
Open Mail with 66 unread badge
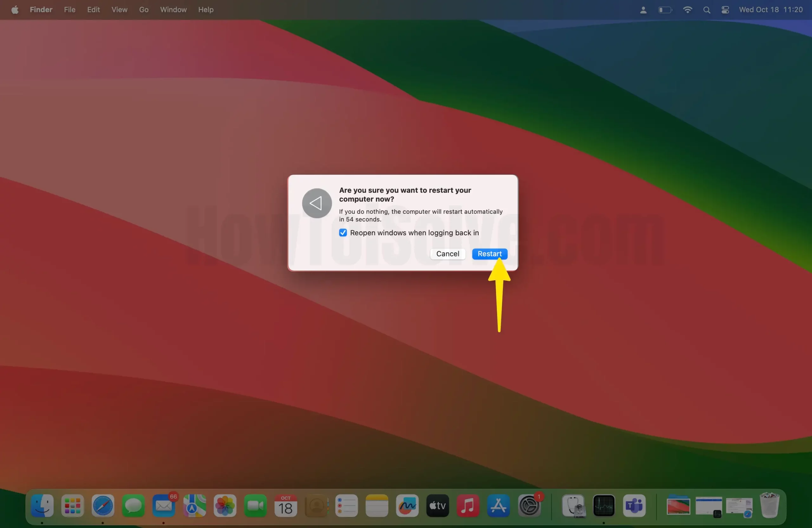point(164,505)
